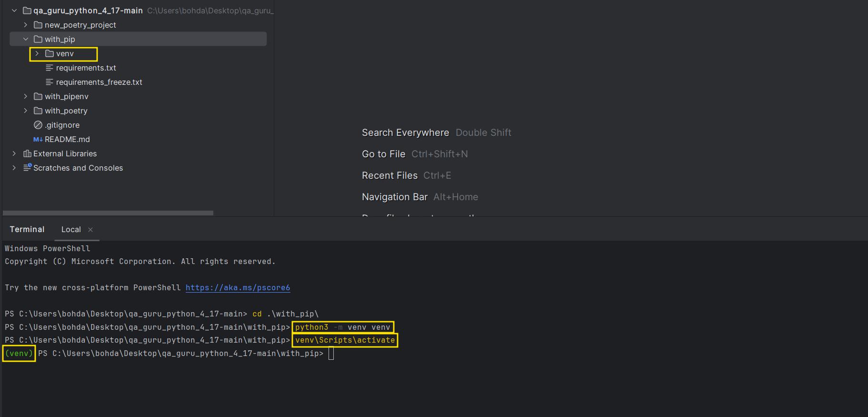Click the .gitignore ignore-file icon
The image size is (868, 417).
point(38,125)
